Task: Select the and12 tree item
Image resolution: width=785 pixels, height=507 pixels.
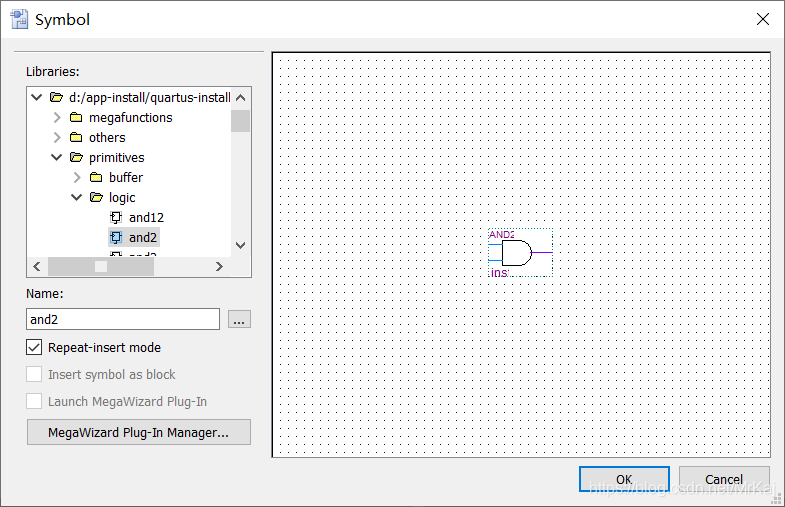Action: click(x=146, y=218)
